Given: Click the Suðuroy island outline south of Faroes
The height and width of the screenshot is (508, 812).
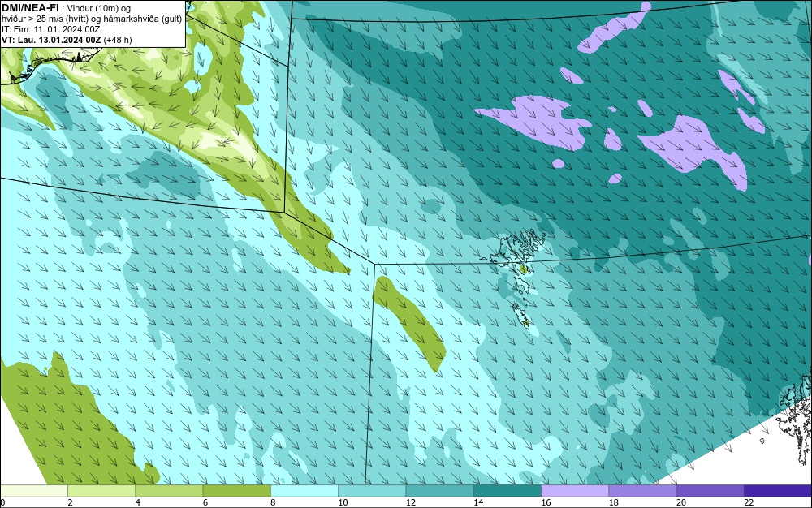Looking at the screenshot, I should pos(521,316).
